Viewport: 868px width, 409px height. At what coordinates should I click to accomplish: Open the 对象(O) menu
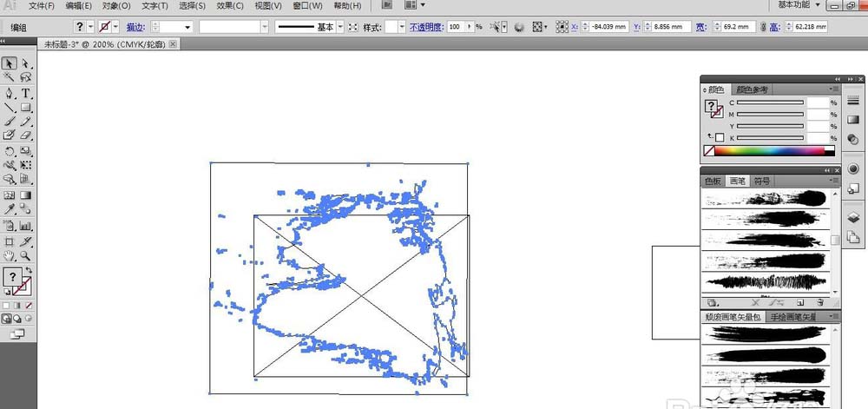coord(116,5)
